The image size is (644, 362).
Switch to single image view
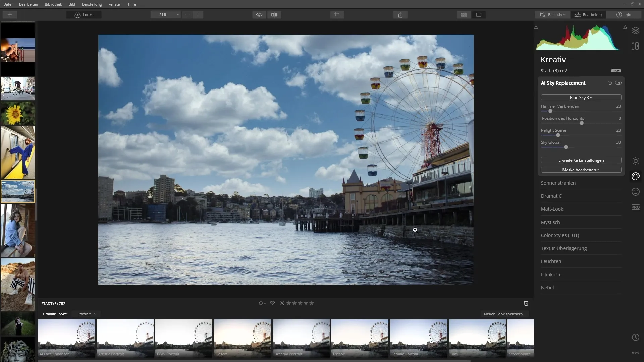(x=479, y=15)
